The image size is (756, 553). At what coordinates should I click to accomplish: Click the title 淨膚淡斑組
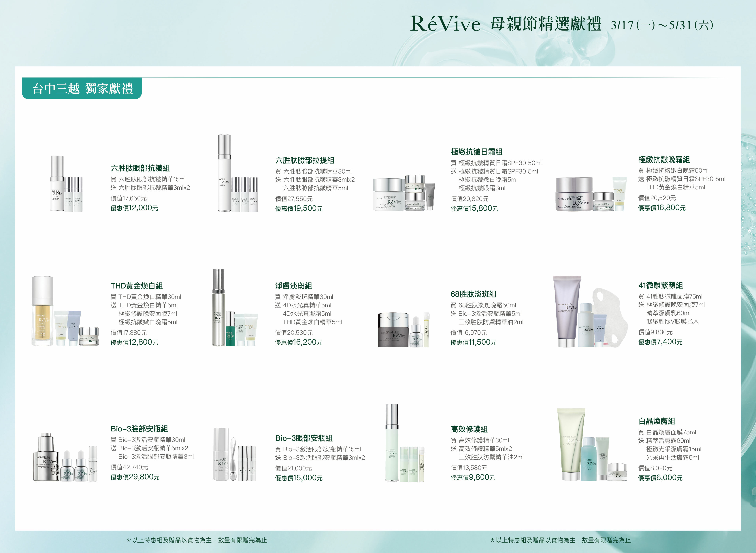click(x=294, y=286)
